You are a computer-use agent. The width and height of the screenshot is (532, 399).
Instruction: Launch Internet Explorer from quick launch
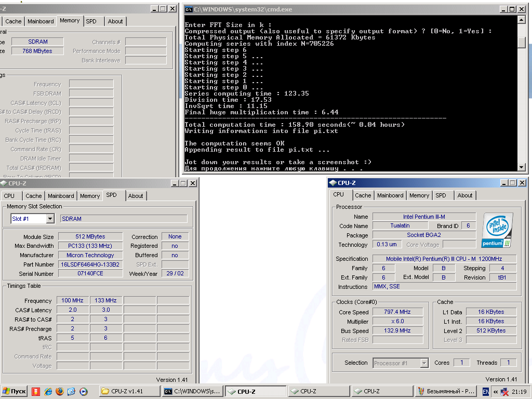point(48,392)
